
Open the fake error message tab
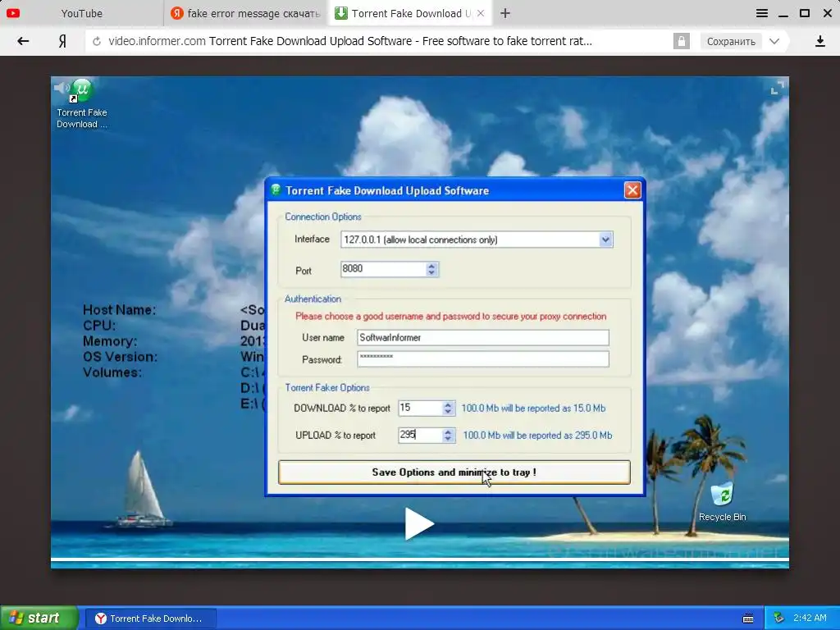click(246, 13)
